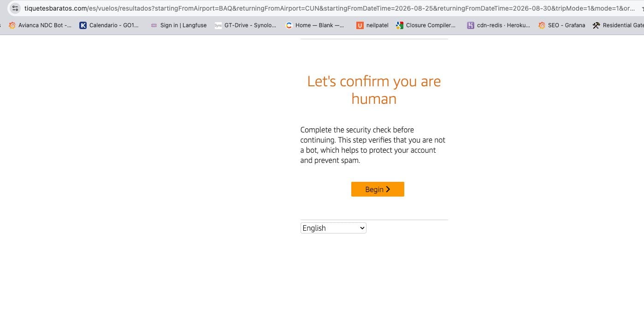Click the dropdown arrow of language selector
The height and width of the screenshot is (329, 644).
point(362,228)
